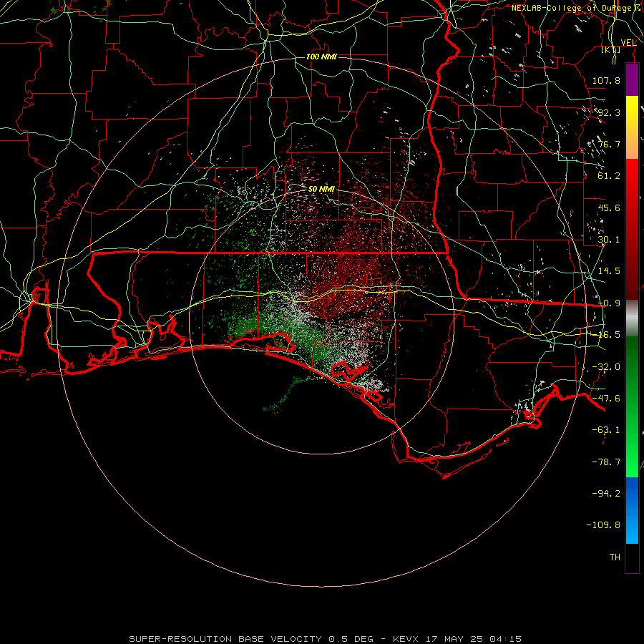This screenshot has height=644, width=644.
Task: Click the -47.6 legend value
Action: coord(606,399)
